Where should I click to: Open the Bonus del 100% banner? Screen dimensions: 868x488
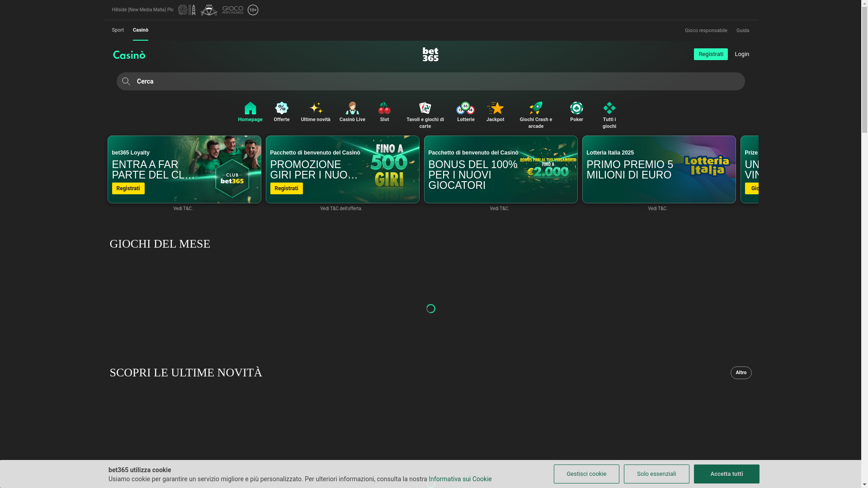[x=500, y=169]
